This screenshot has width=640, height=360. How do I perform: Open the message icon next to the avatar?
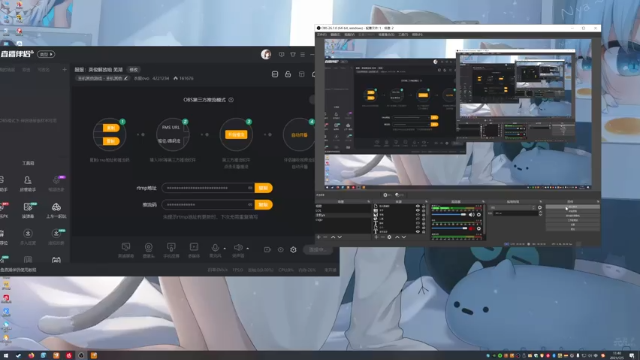(282, 54)
